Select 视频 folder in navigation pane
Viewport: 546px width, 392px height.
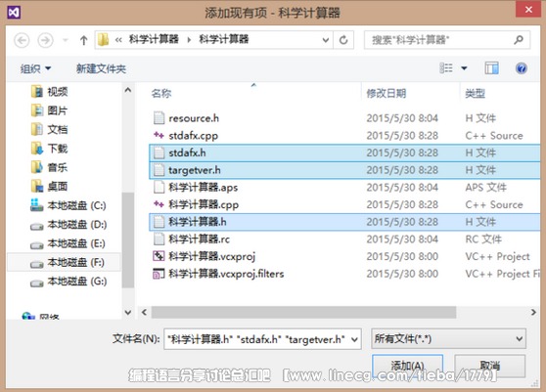[49, 92]
